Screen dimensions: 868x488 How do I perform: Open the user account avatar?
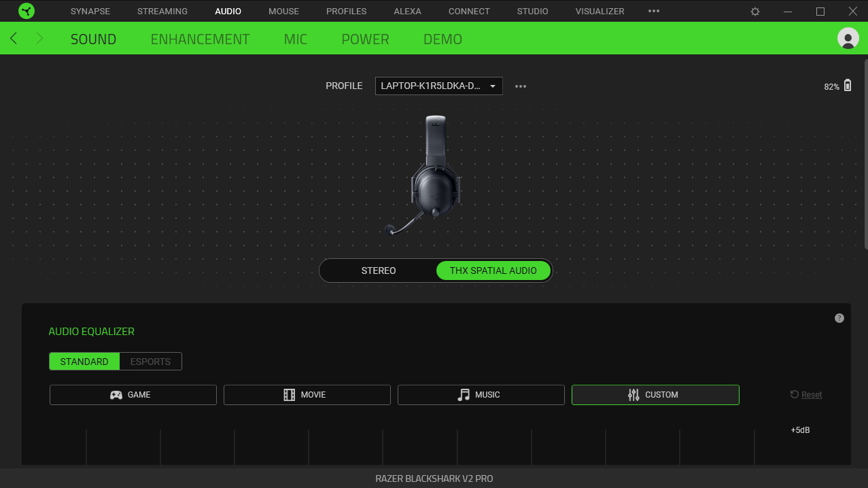[848, 38]
